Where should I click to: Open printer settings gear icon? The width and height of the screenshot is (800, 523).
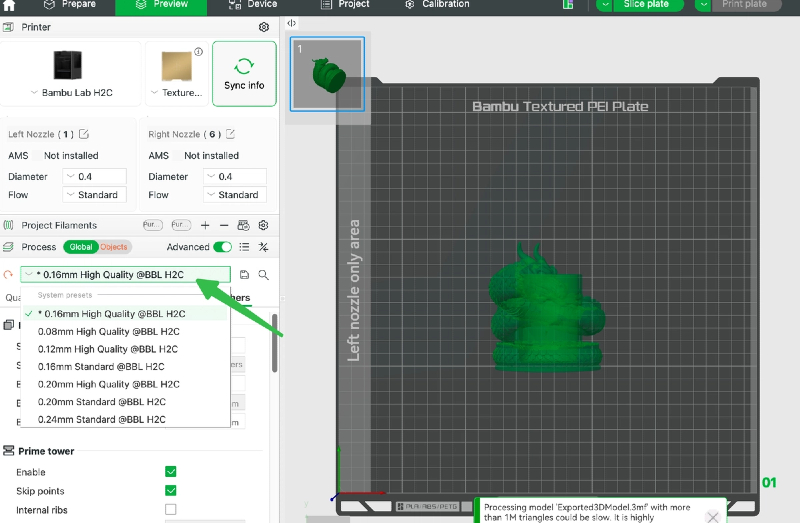pos(264,27)
